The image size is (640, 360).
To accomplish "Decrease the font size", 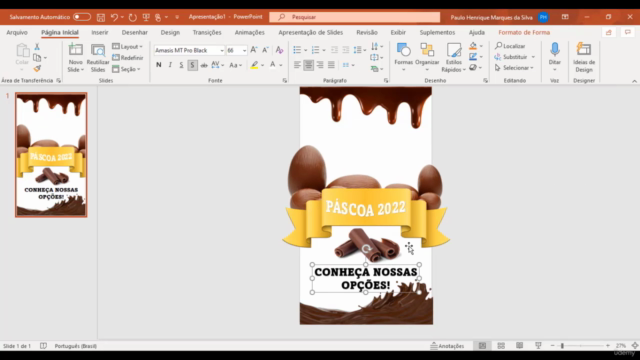I will tap(265, 50).
